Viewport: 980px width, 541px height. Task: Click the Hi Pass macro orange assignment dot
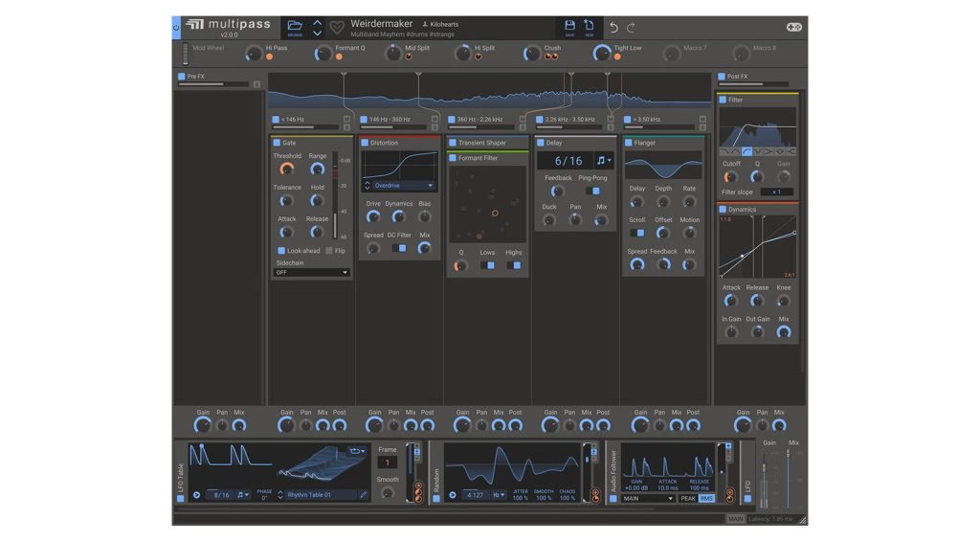(269, 56)
